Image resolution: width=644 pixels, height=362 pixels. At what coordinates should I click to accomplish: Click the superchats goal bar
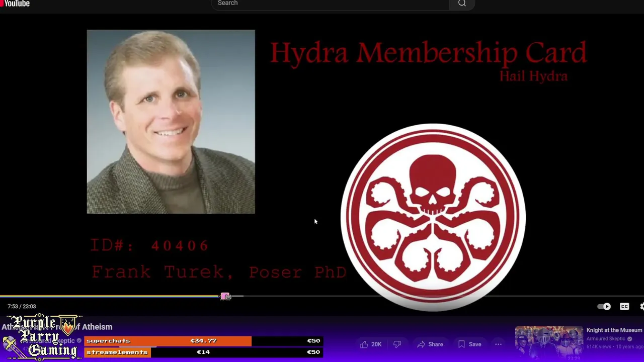pos(204,341)
